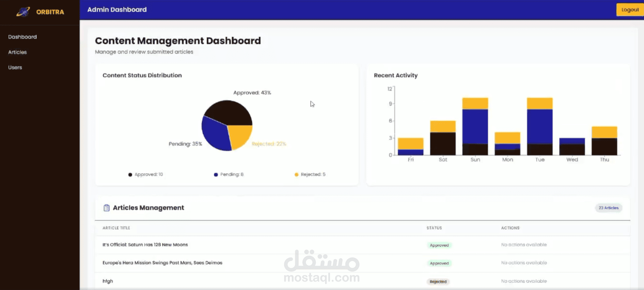The width and height of the screenshot is (644, 290).
Task: Select the Approved black pie slice
Action: click(229, 112)
